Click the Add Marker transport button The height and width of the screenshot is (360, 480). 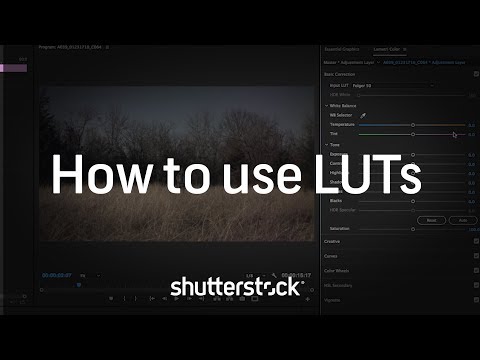pos(111,299)
